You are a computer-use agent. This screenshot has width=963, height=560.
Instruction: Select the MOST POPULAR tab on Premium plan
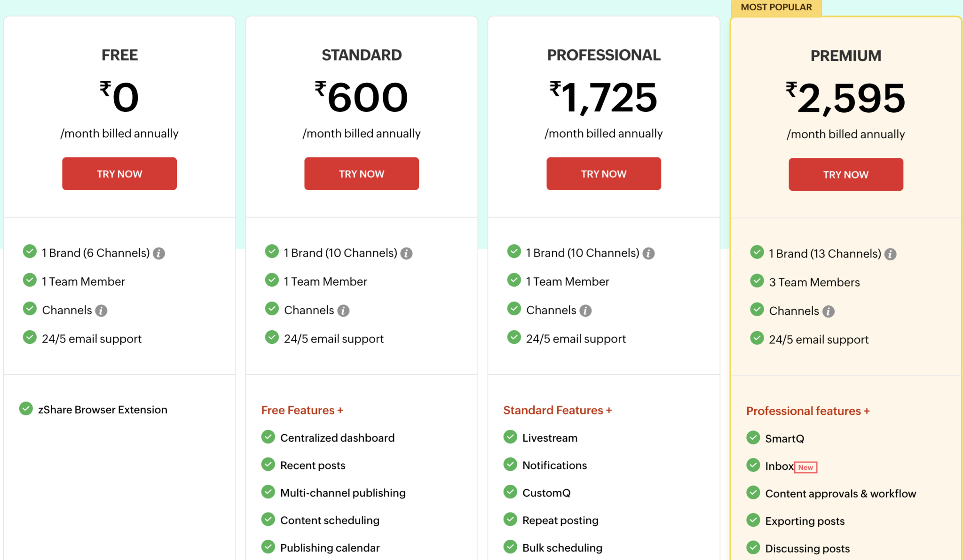point(776,7)
